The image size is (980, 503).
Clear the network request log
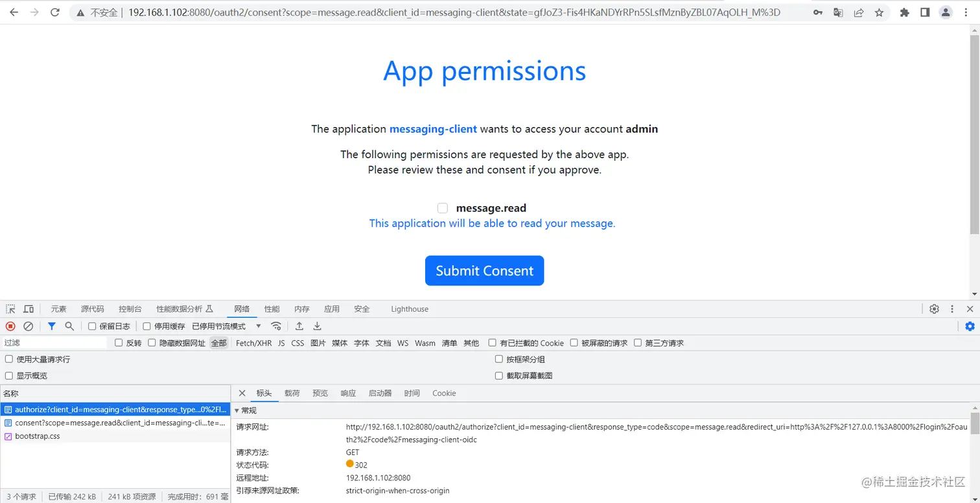point(28,326)
